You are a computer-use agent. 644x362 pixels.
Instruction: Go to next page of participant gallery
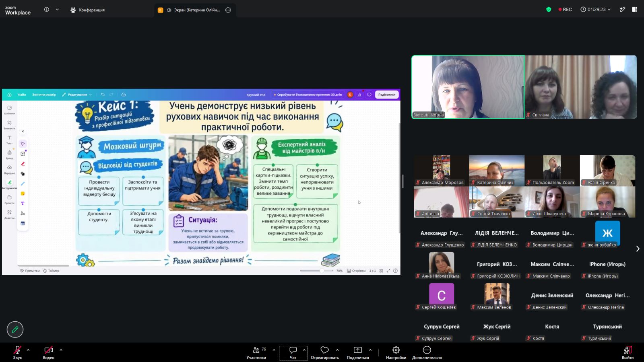point(638,249)
